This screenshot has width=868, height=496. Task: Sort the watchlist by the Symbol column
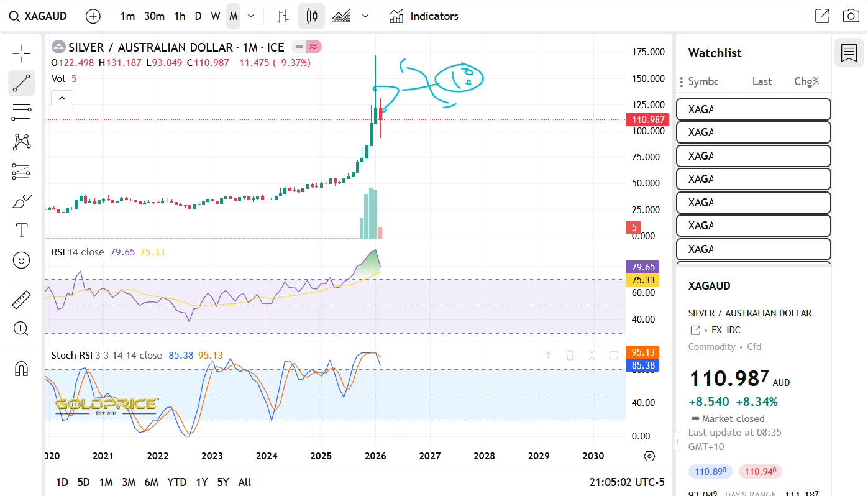click(703, 81)
